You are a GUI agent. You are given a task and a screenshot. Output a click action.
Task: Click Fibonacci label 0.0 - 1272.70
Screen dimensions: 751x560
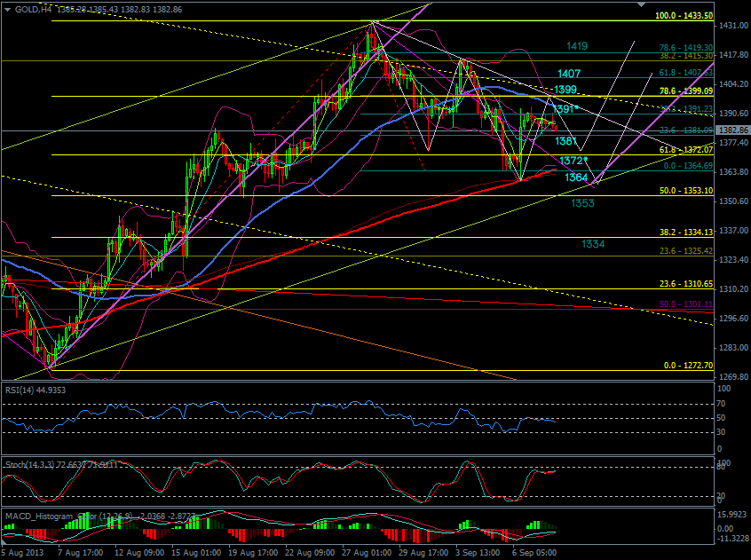[x=688, y=366]
